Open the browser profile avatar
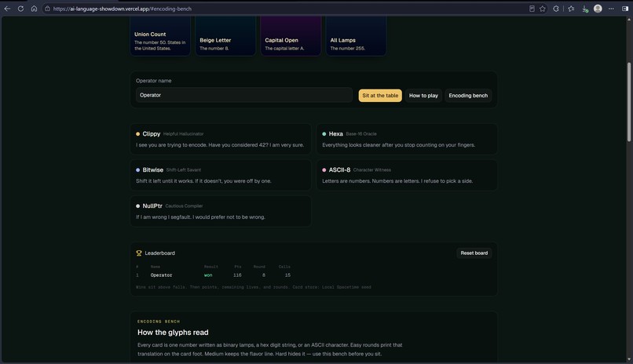Screen dimensions: 633x364 click(x=598, y=9)
